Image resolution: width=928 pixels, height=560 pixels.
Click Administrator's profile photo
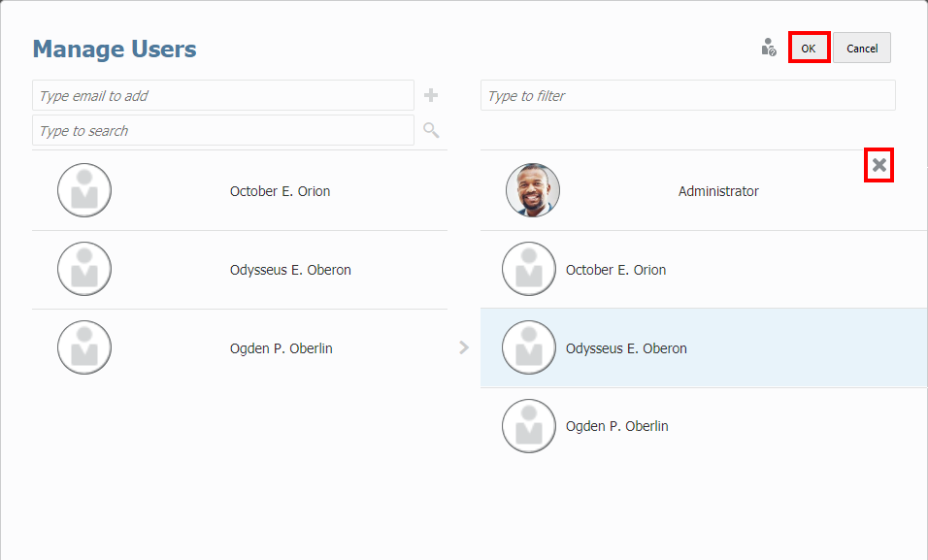point(533,190)
